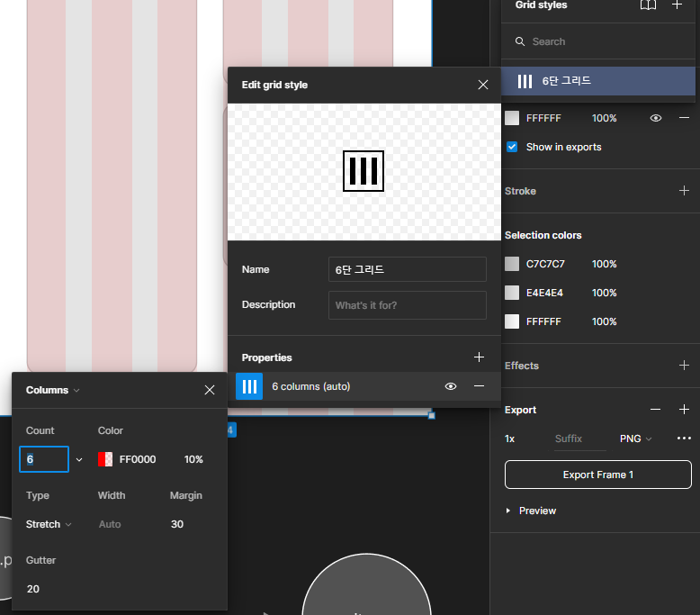Image resolution: width=700 pixels, height=615 pixels.
Task: Click the 1x export scale field
Action: (510, 439)
